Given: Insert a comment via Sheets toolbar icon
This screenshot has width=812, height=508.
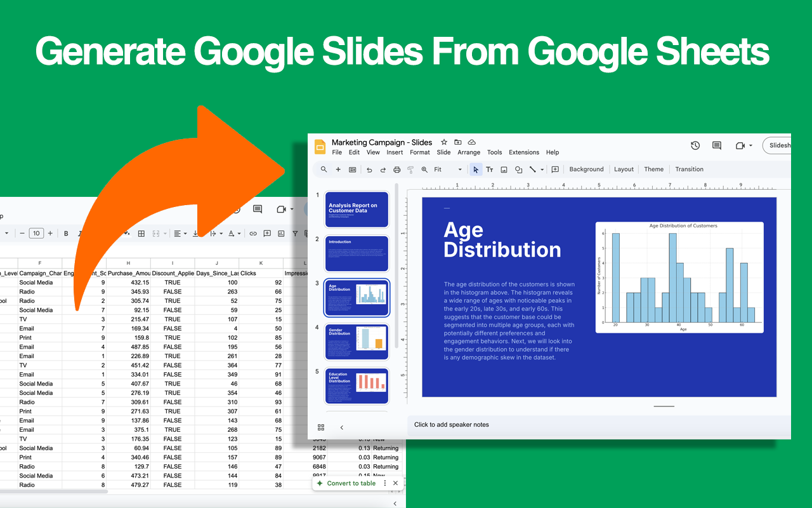Looking at the screenshot, I should (x=267, y=234).
